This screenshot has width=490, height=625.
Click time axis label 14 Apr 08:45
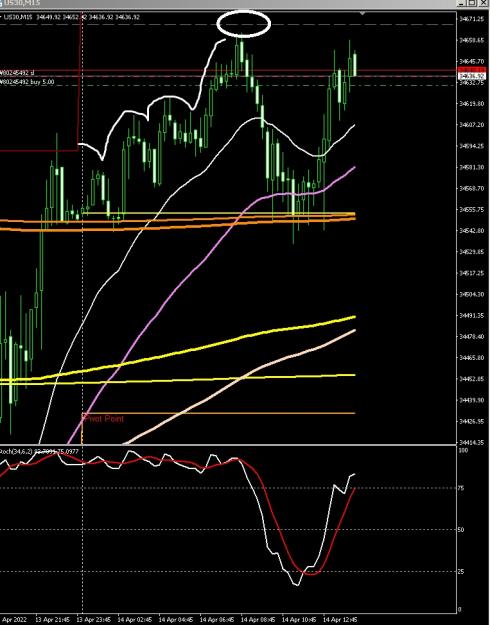pyautogui.click(x=258, y=620)
